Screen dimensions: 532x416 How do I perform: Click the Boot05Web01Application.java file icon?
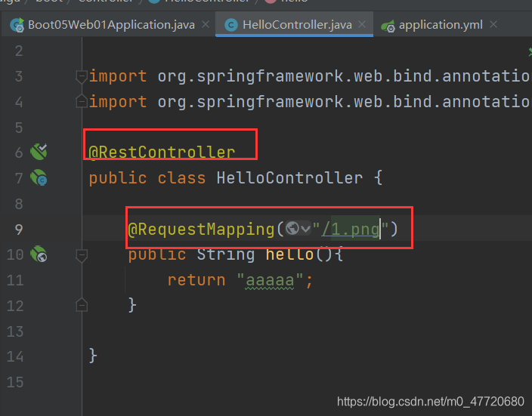pyautogui.click(x=17, y=25)
